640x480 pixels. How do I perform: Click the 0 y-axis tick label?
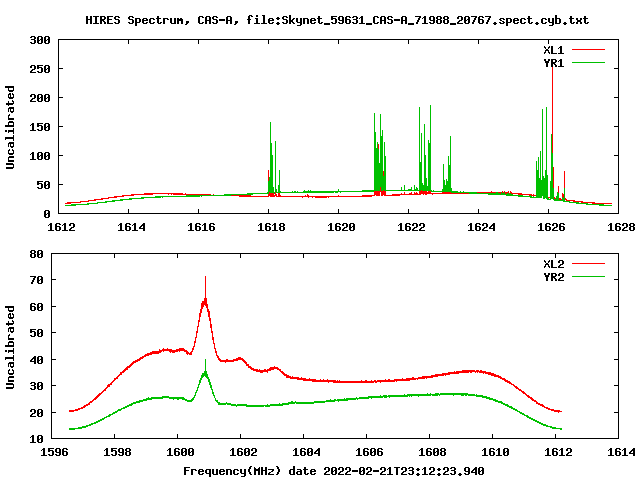[47, 214]
